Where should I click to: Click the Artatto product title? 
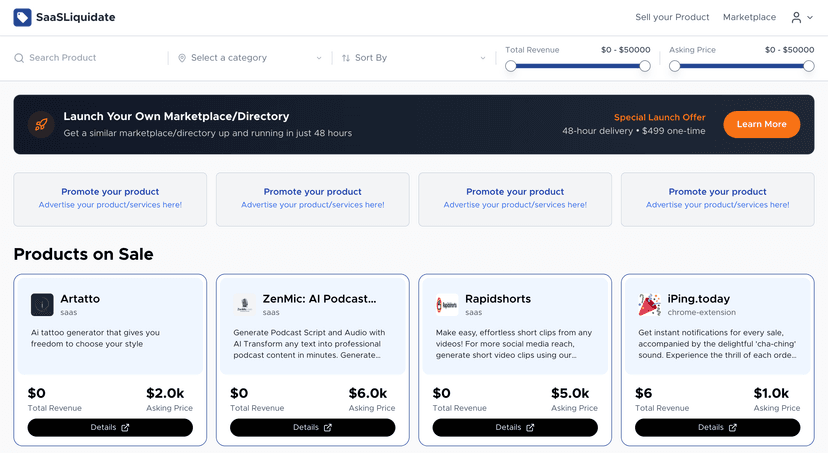tap(80, 299)
